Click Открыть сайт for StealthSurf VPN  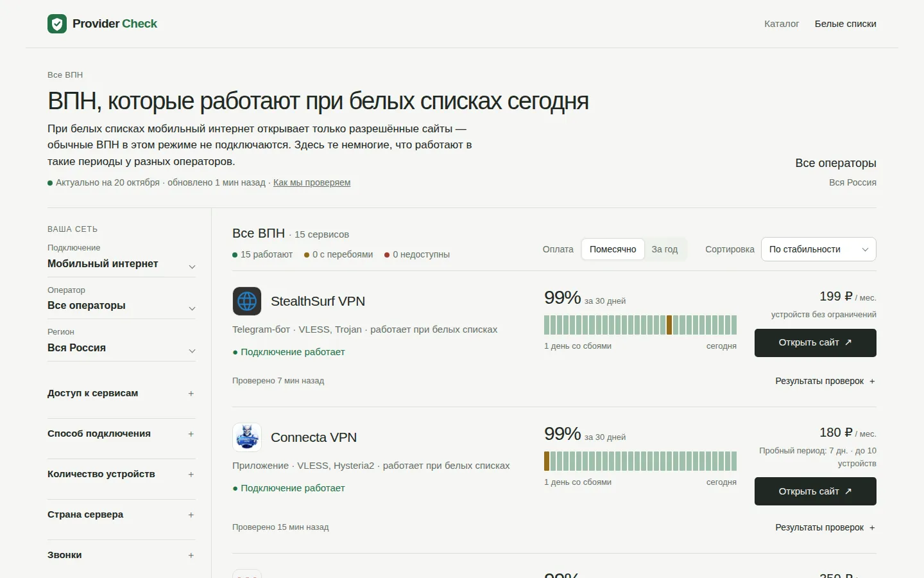[815, 343]
